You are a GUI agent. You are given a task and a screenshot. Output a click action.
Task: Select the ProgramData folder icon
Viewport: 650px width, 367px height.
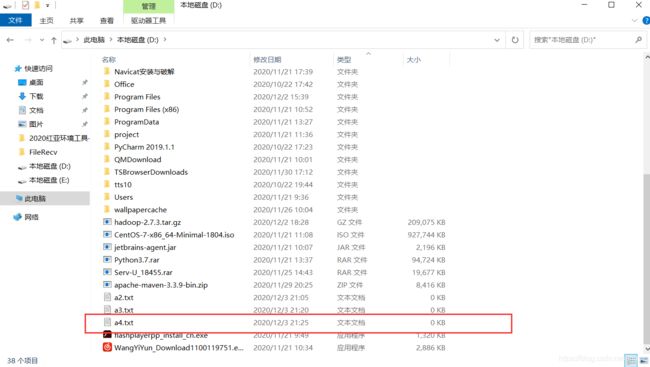click(107, 122)
